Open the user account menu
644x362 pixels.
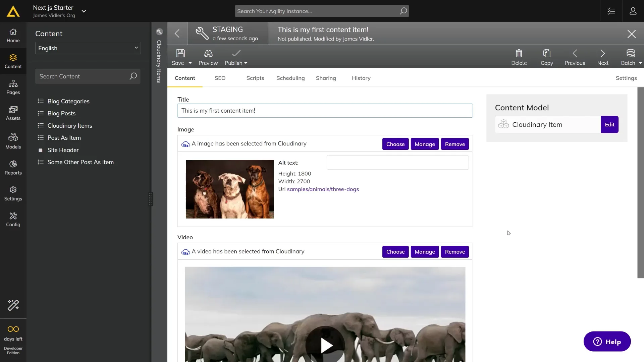click(633, 11)
